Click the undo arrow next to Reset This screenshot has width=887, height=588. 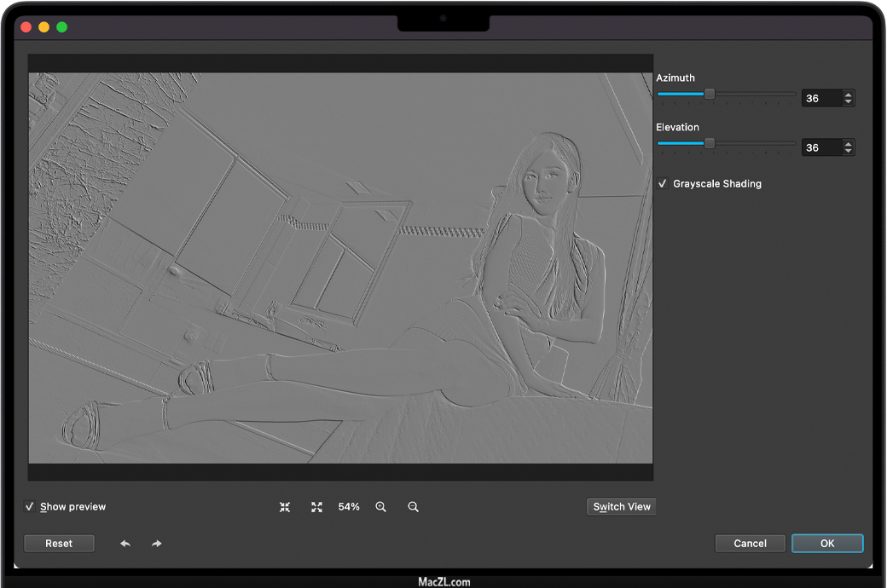click(x=125, y=544)
